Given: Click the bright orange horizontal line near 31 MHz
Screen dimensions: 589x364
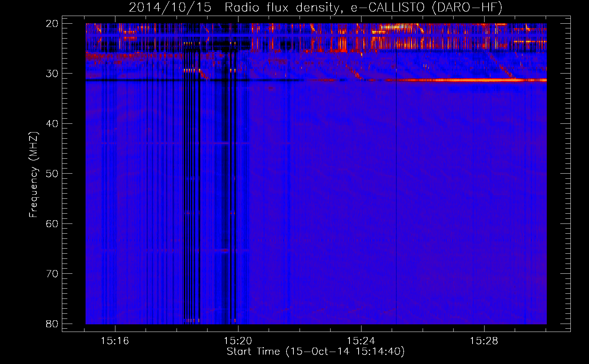Looking at the screenshot, I should 473,80.
